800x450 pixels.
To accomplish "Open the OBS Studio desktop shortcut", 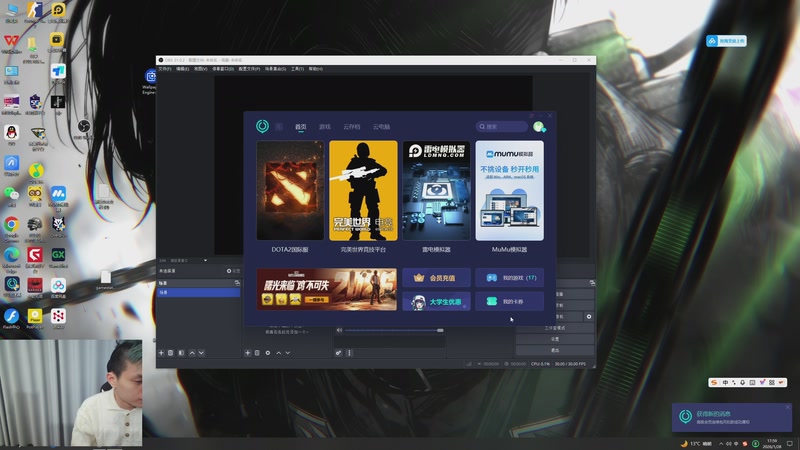I will (x=84, y=129).
